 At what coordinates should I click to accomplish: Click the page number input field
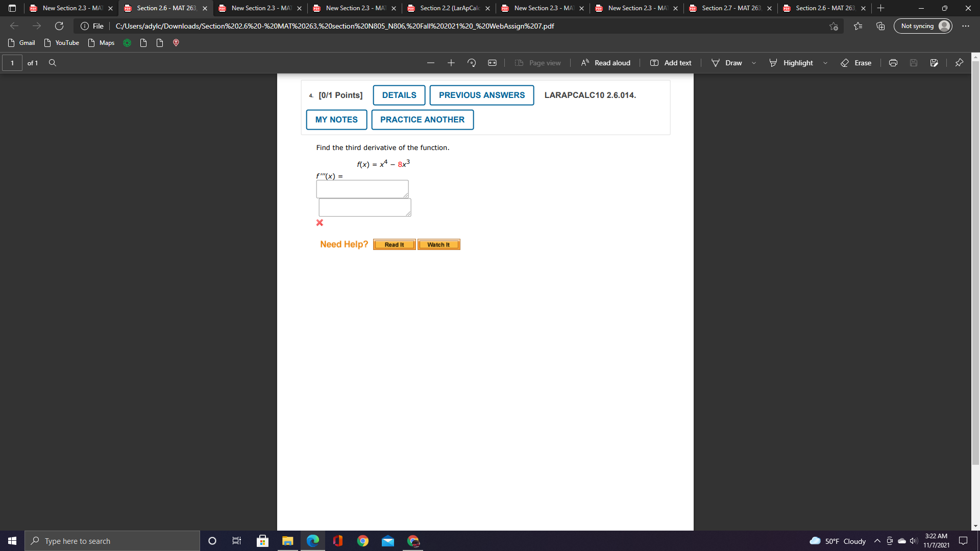coord(12,63)
